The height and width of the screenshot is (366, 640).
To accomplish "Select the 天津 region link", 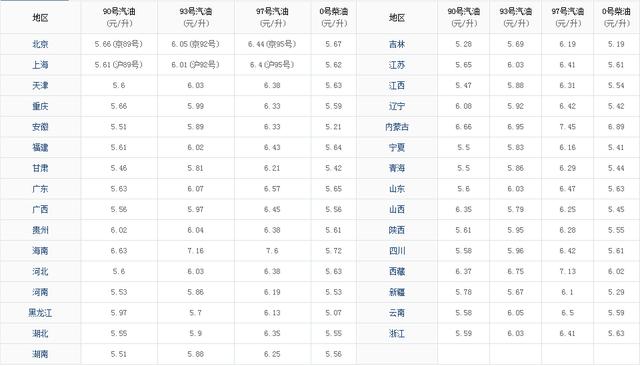I will [40, 86].
